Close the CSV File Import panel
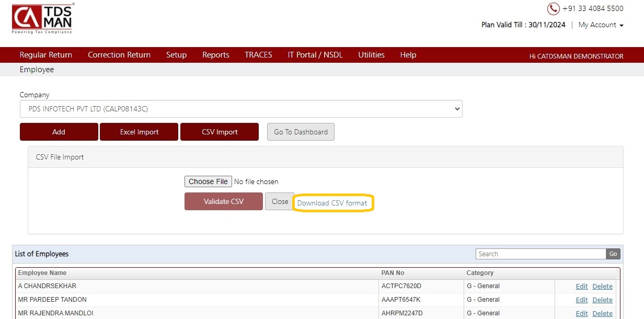Viewport: 644px width, 319px height. click(280, 201)
